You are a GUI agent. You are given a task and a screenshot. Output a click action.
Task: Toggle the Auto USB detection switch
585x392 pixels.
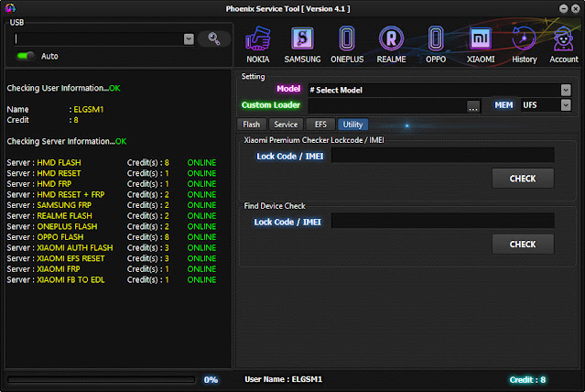point(26,56)
